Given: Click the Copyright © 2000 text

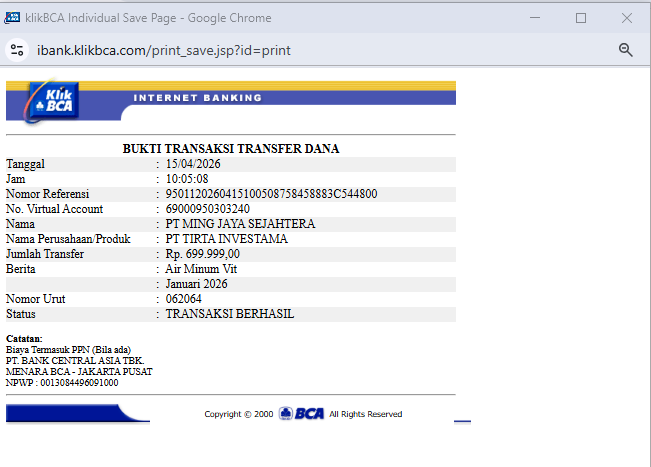Looking at the screenshot, I should [239, 414].
